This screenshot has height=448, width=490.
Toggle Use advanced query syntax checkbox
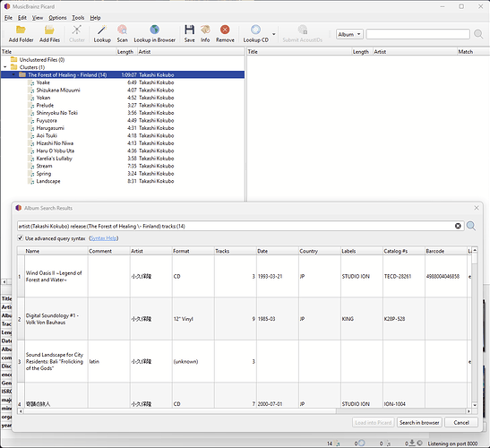tap(21, 238)
